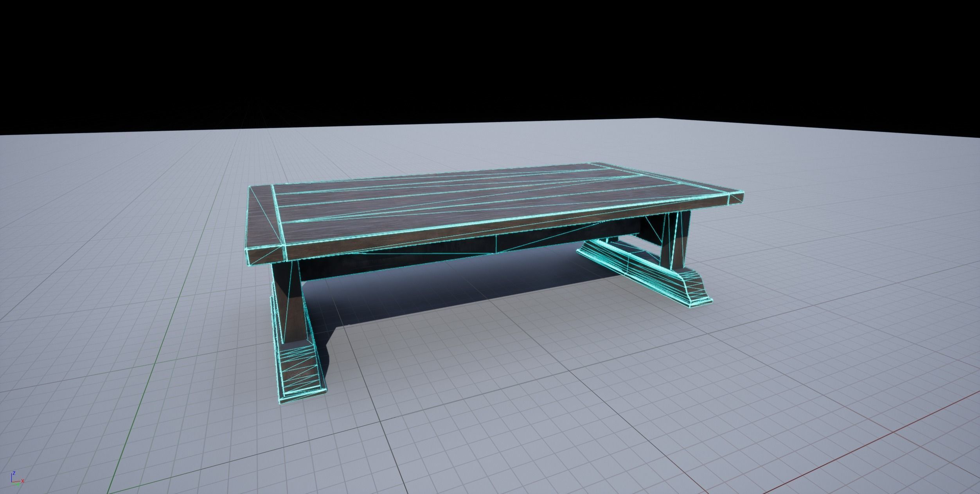Click the XYZ axis orientation gizmo

(17, 478)
